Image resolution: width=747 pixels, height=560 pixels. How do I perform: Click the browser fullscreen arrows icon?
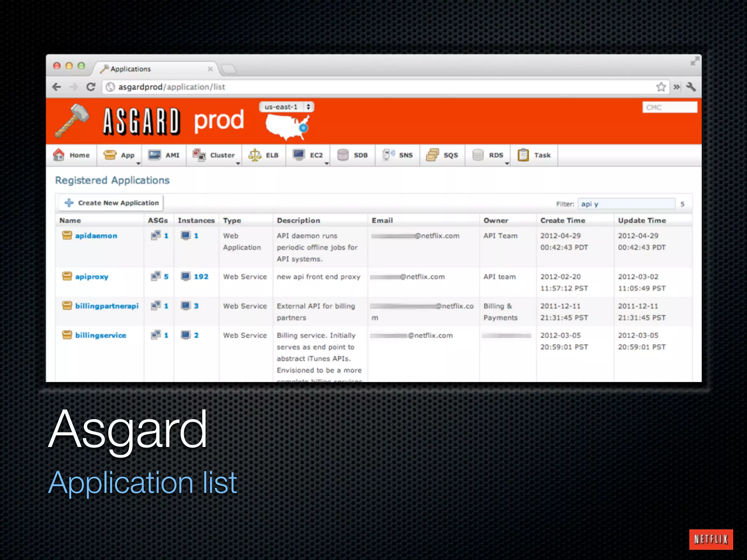click(695, 61)
